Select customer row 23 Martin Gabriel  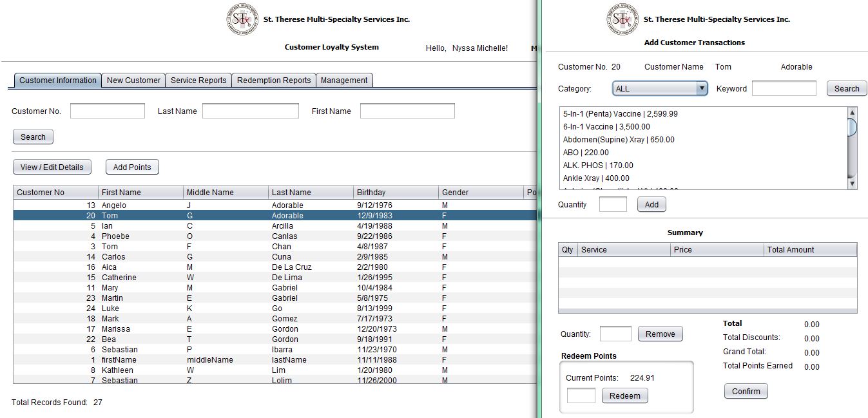click(275, 298)
